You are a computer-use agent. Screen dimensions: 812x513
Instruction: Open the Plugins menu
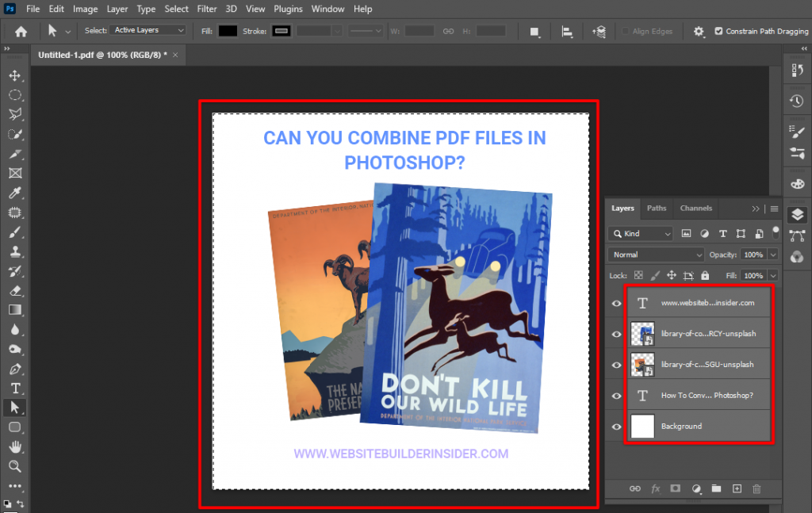pos(288,9)
